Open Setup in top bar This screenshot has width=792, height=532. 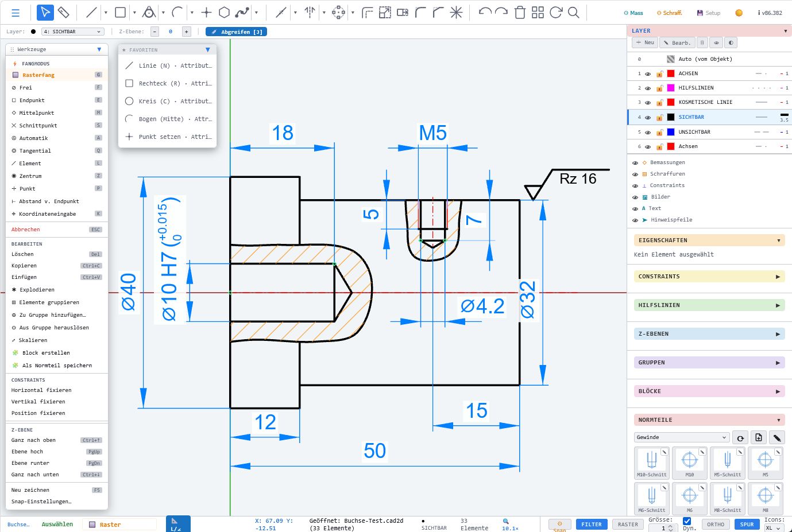click(x=709, y=13)
